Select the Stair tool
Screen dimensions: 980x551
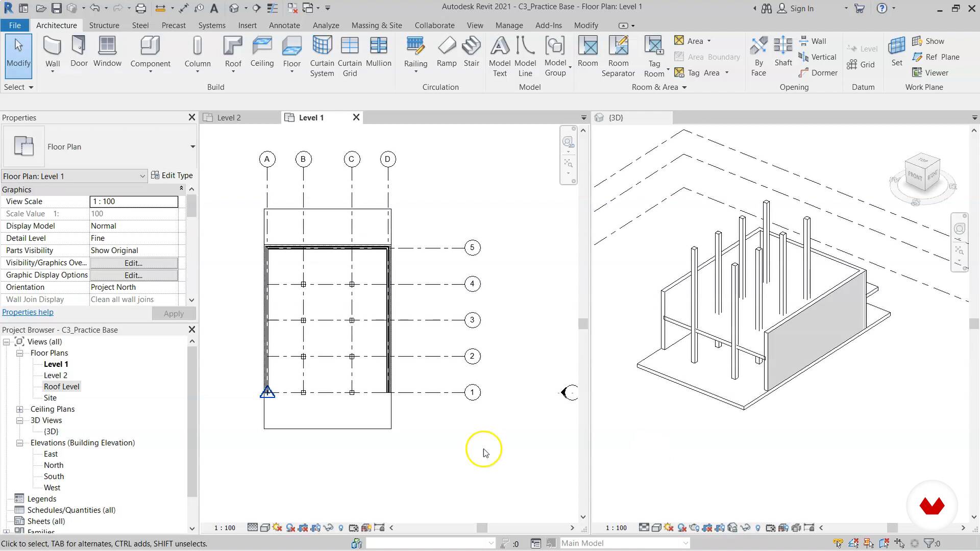click(471, 52)
